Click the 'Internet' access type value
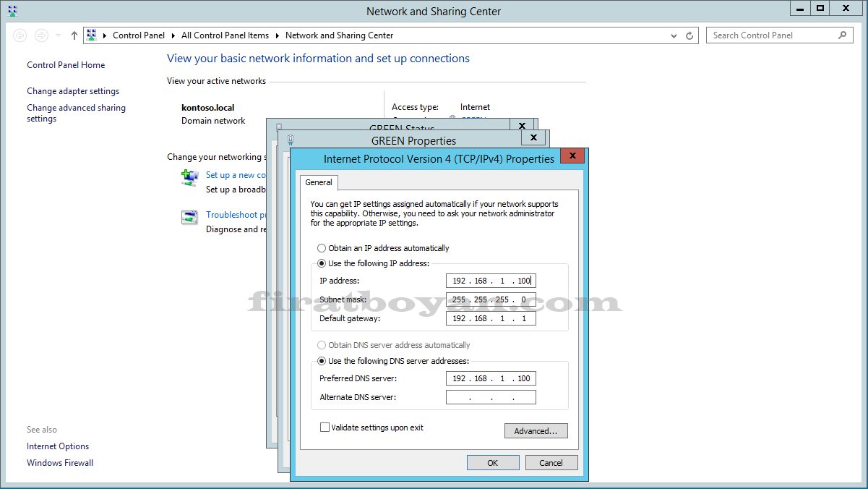This screenshot has height=489, width=868. point(475,107)
